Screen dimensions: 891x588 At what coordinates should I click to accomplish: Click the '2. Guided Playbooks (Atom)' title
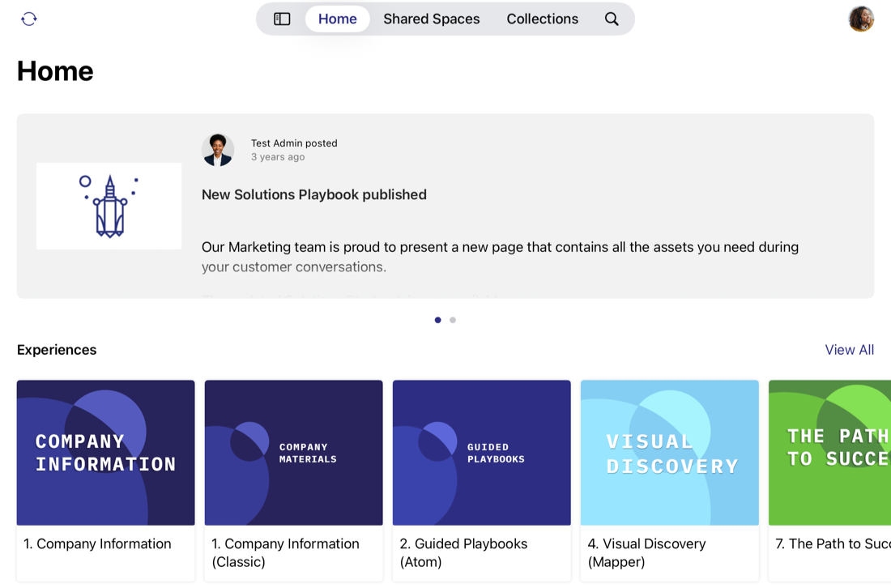tap(463, 552)
